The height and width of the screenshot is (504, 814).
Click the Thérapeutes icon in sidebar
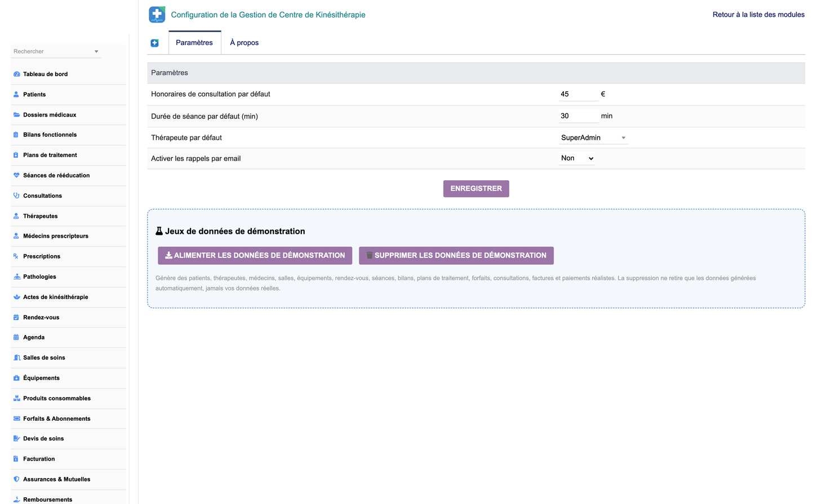pyautogui.click(x=16, y=216)
